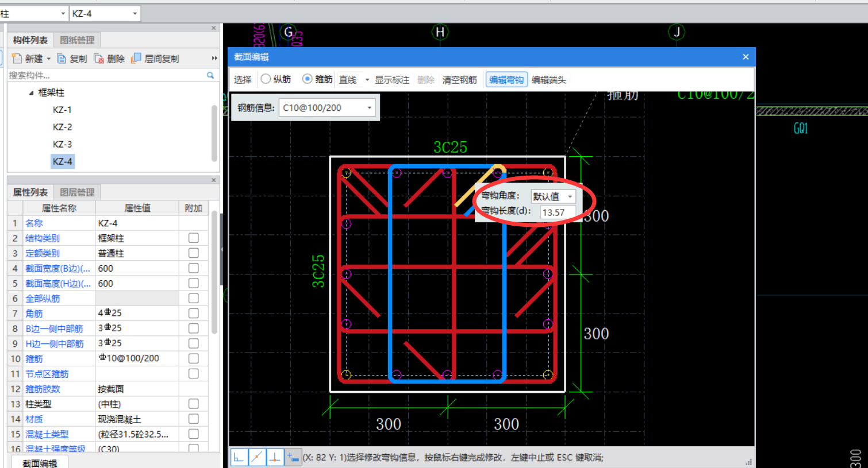
Task: Click the 搜索构件 search field
Action: [x=107, y=75]
